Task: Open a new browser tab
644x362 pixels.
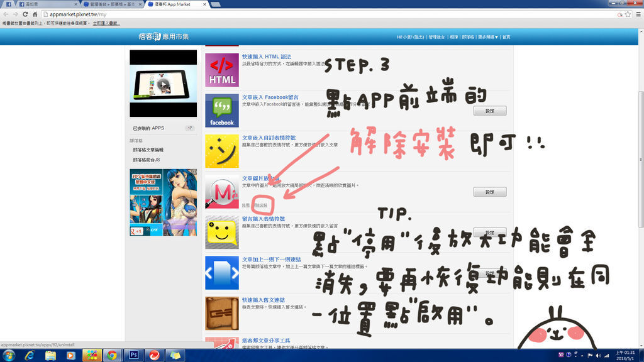Action: click(216, 4)
